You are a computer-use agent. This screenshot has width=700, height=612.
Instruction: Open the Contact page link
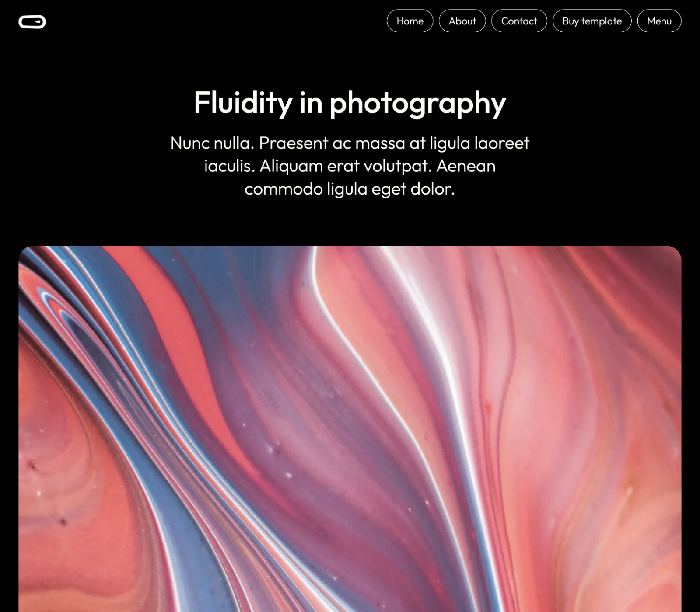(x=519, y=21)
